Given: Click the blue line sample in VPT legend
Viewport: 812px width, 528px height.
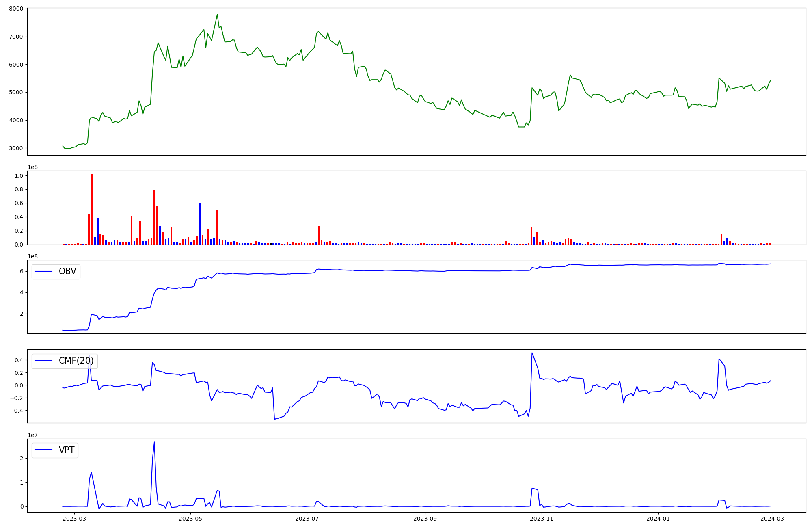Looking at the screenshot, I should point(44,450).
